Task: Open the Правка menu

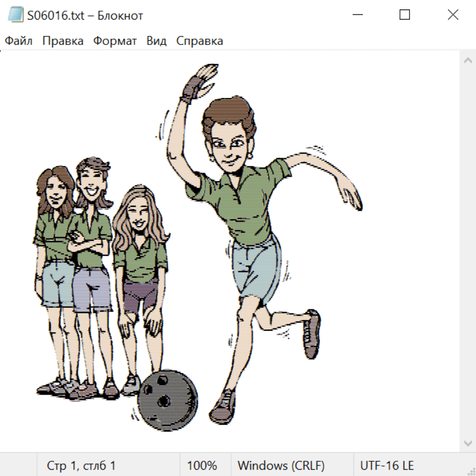Action: click(x=62, y=41)
